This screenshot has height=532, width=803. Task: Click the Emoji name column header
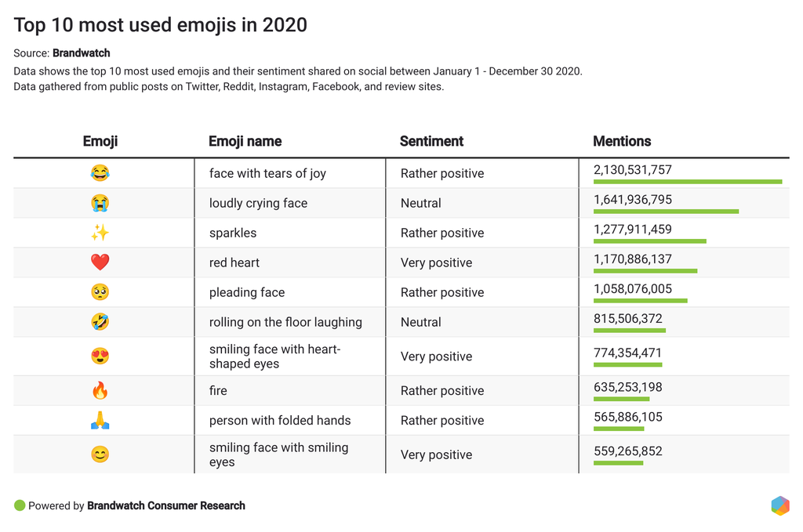pos(245,142)
